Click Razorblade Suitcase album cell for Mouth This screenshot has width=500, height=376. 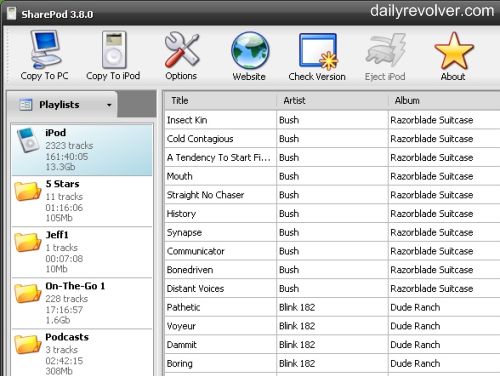tap(444, 176)
